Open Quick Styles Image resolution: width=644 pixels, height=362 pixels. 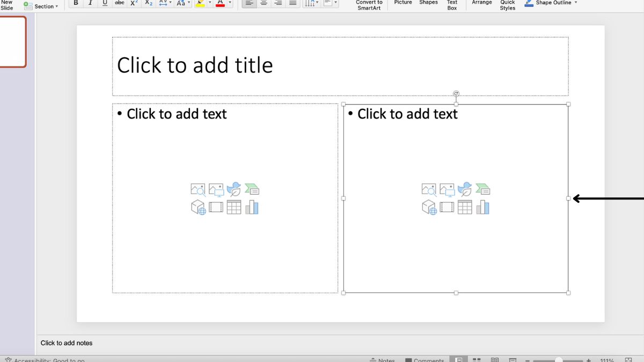[x=507, y=4]
